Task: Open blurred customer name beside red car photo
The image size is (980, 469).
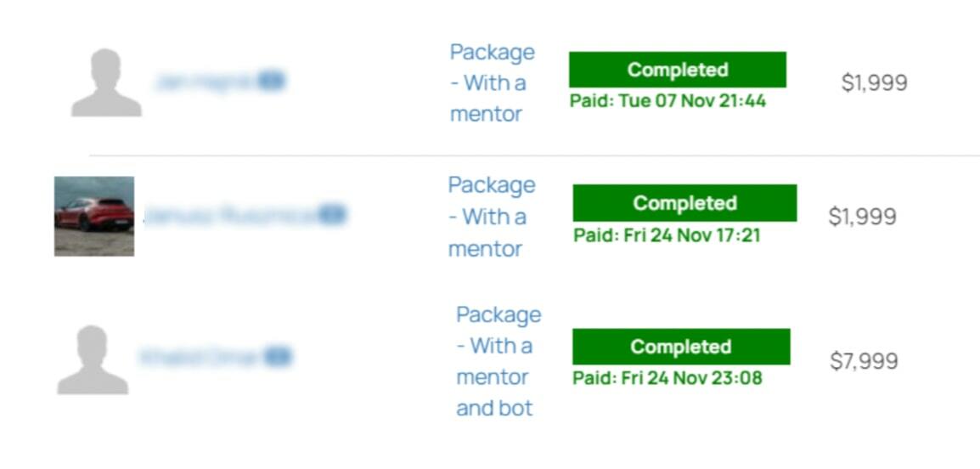Action: [x=229, y=215]
